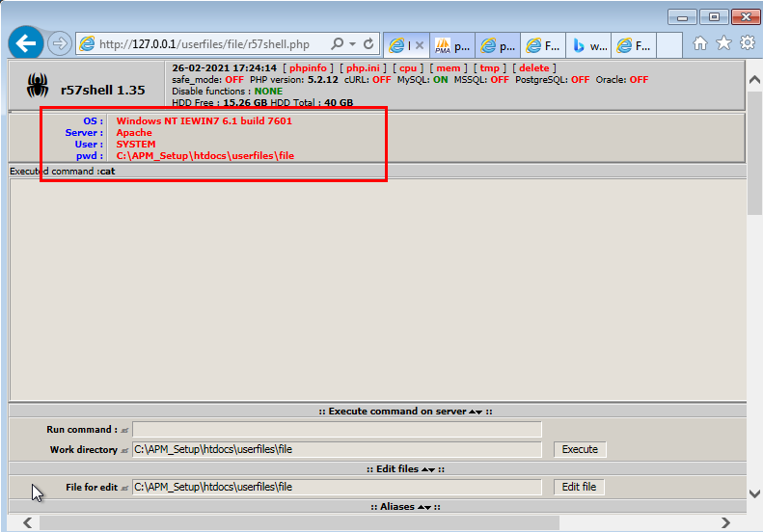The height and width of the screenshot is (532, 763).
Task: Click the horizontal scrollbar left arrow
Action: (28, 522)
